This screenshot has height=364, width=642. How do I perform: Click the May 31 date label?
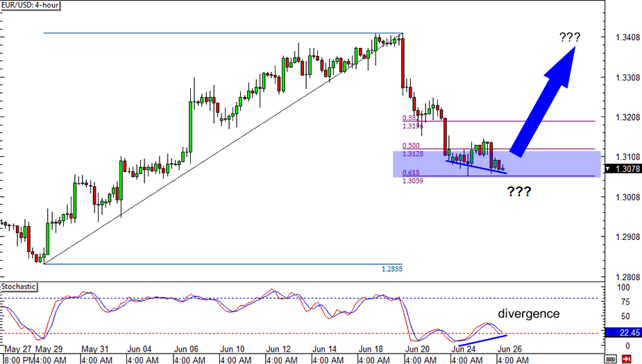coord(95,349)
